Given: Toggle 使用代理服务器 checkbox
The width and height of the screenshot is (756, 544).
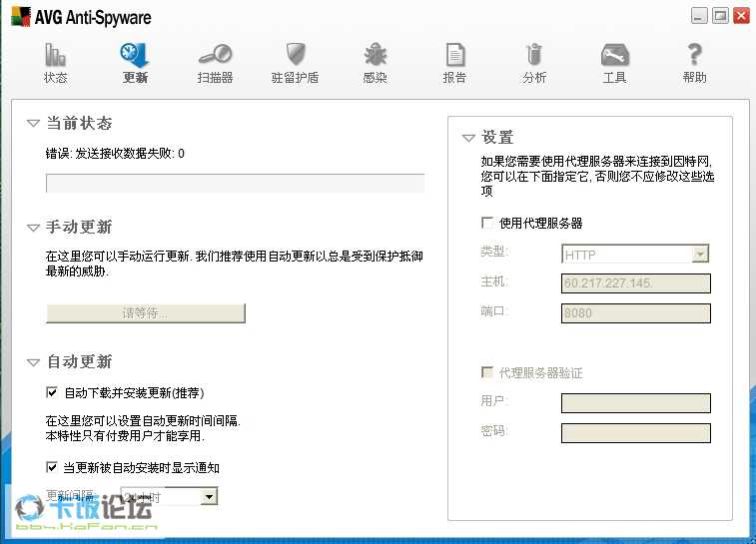Looking at the screenshot, I should click(487, 223).
